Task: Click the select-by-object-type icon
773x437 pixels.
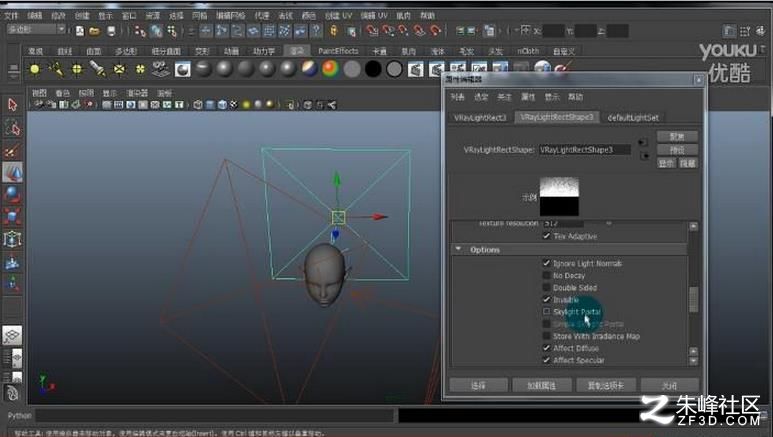Action: 156,31
